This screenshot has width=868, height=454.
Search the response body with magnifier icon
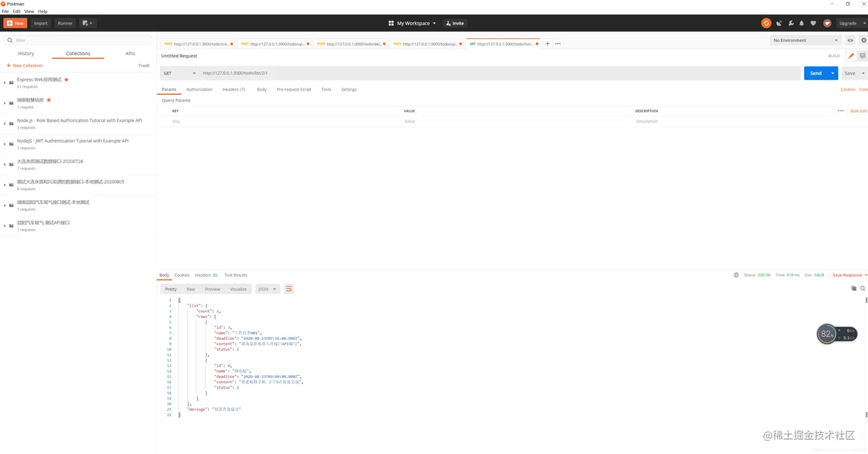(863, 288)
